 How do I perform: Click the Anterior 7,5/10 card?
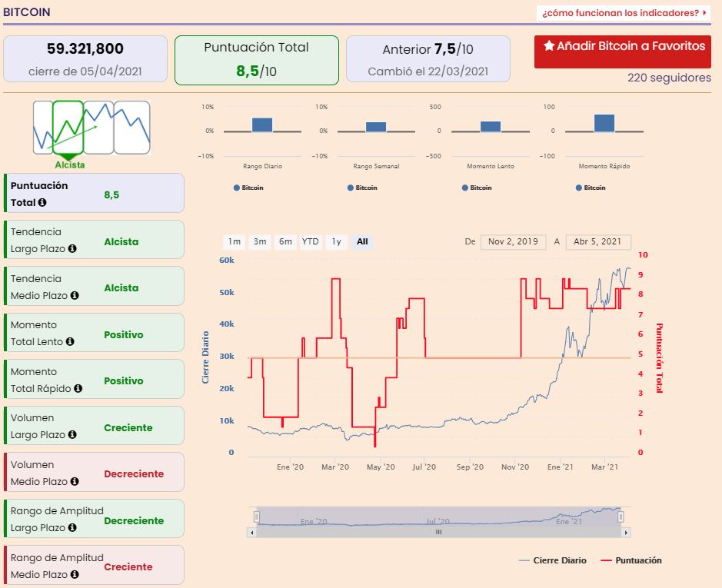428,59
